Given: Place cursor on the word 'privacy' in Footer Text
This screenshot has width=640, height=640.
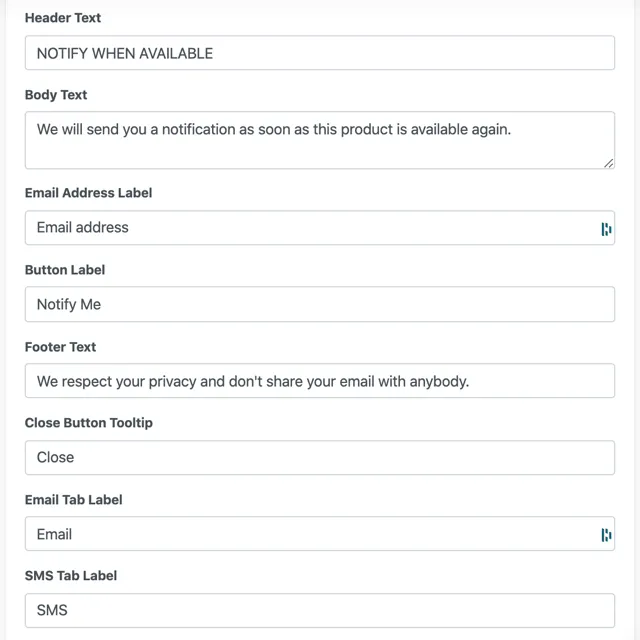Looking at the screenshot, I should 172,382.
